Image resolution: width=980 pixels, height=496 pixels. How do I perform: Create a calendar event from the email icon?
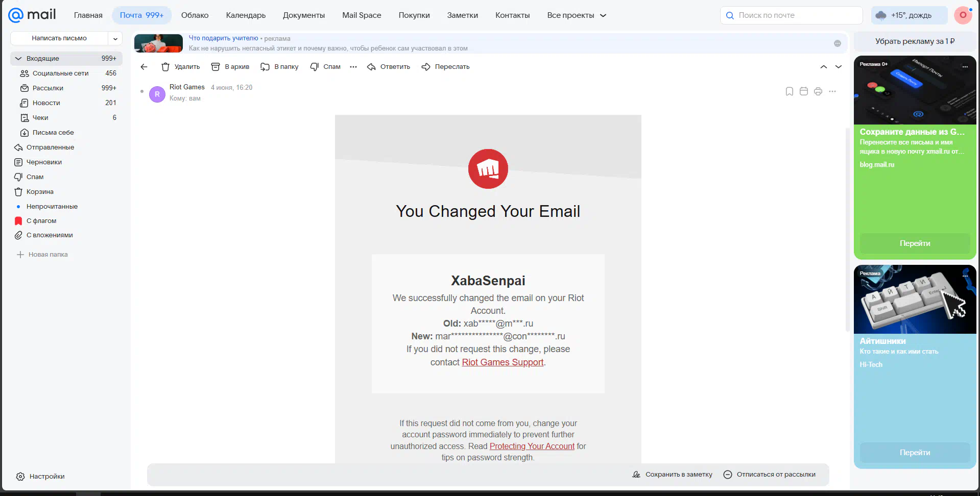point(804,91)
